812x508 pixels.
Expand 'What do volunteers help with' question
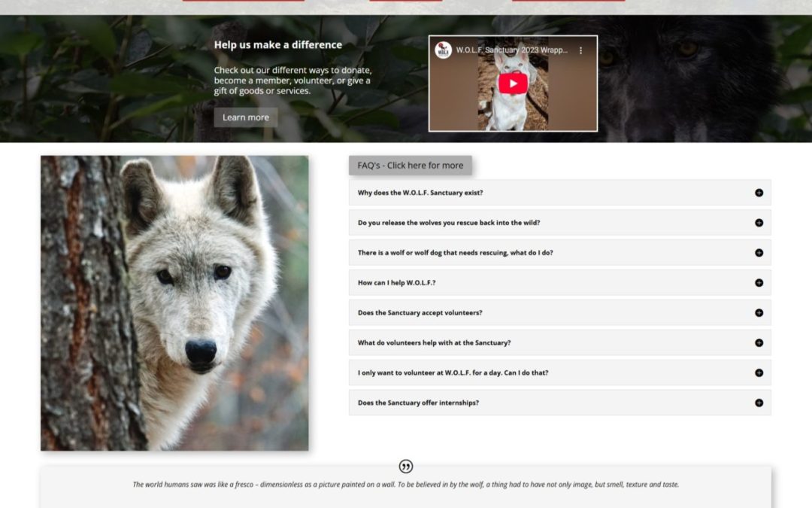tap(434, 343)
